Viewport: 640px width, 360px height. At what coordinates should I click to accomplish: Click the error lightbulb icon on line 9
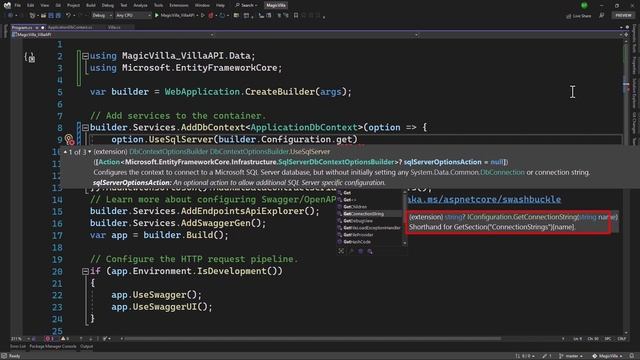tap(69, 140)
